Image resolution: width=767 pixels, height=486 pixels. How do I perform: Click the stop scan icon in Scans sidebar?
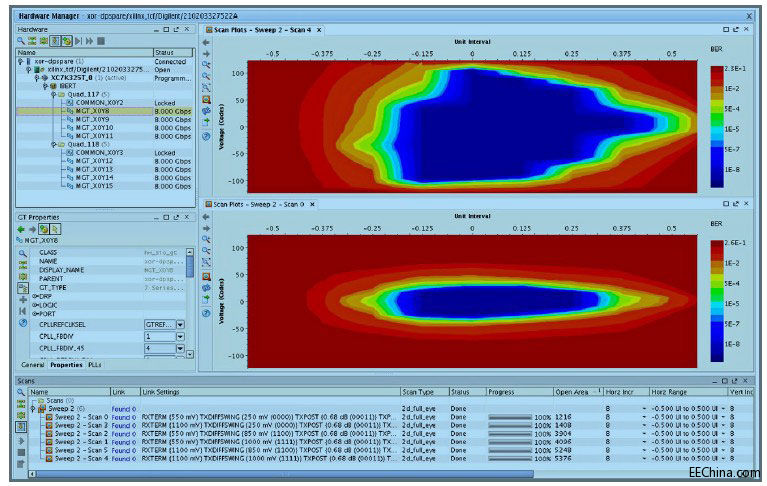click(x=21, y=452)
